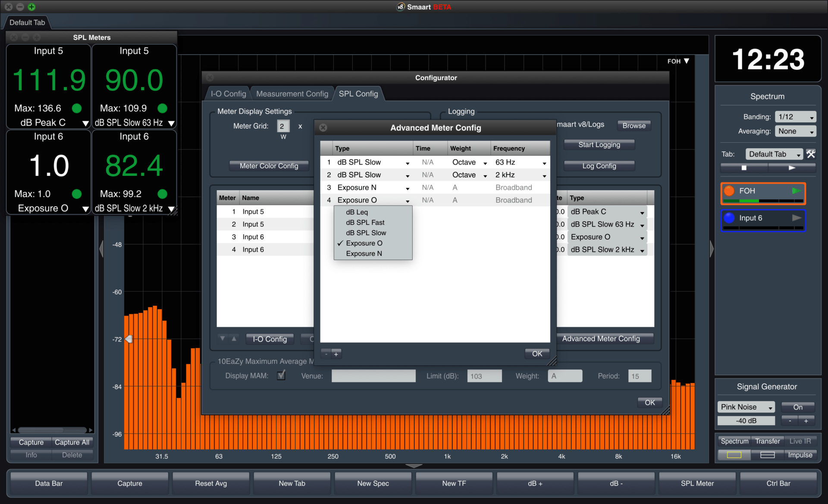This screenshot has width=828, height=504.
Task: Turn On the signal generator
Action: click(797, 407)
